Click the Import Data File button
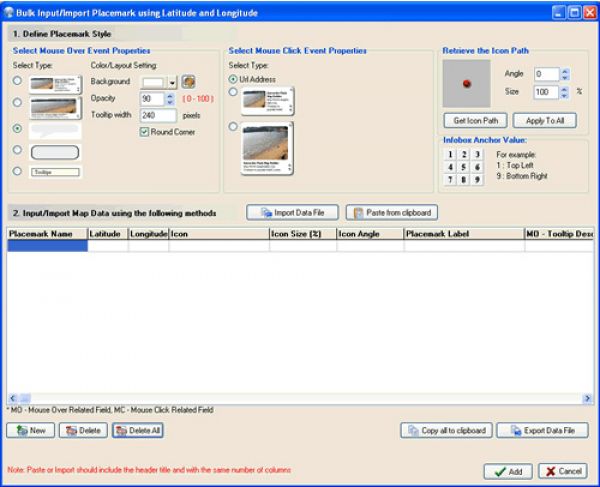 292,212
